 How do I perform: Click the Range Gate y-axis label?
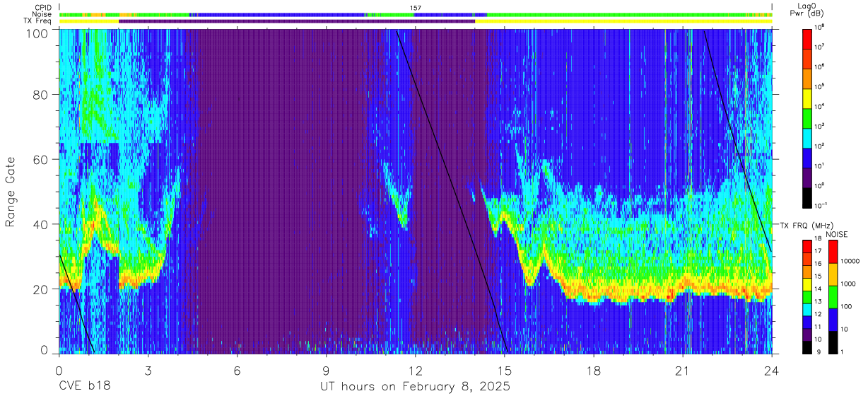pyautogui.click(x=11, y=191)
